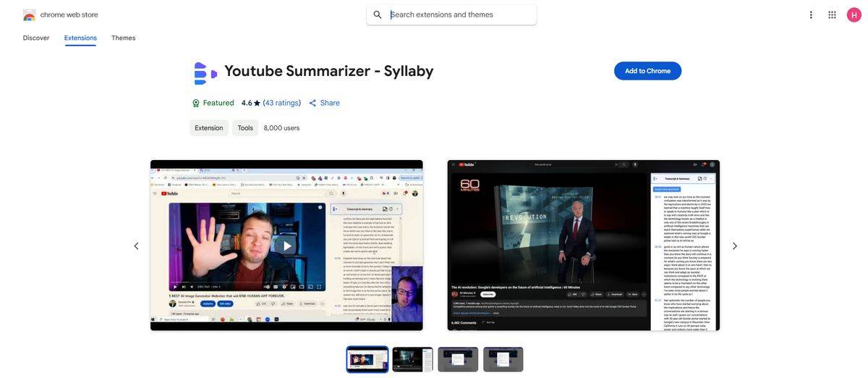The width and height of the screenshot is (868, 378).
Task: Open the Themes tab
Action: coord(124,38)
